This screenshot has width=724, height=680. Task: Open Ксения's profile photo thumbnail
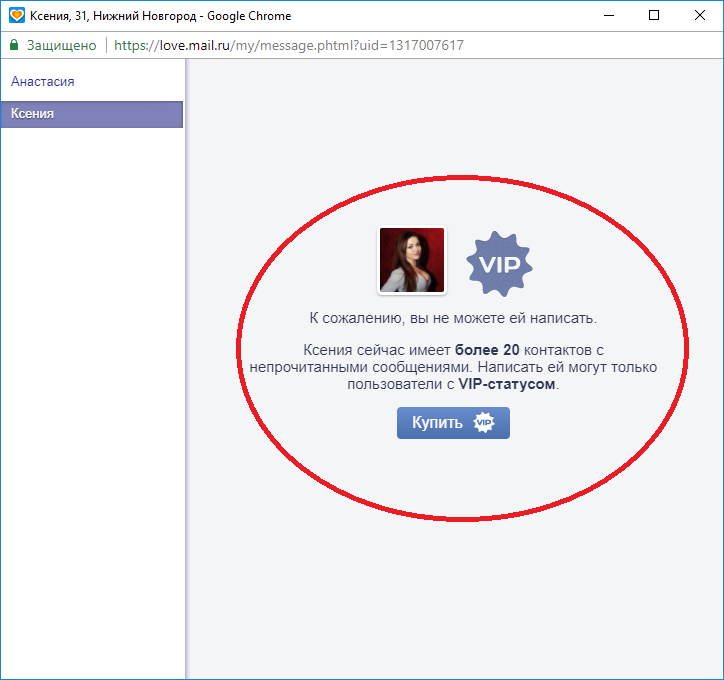coord(411,260)
